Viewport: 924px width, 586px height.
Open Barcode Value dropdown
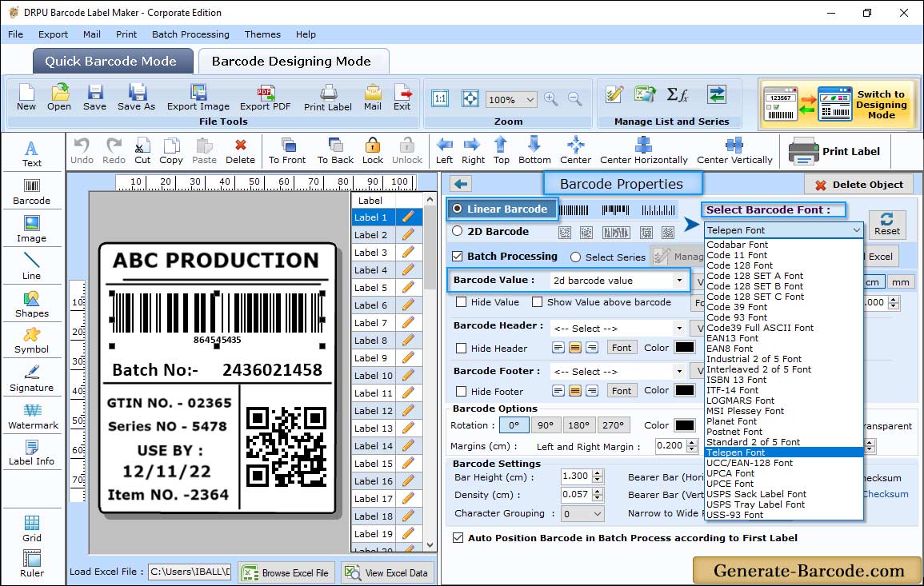[679, 281]
